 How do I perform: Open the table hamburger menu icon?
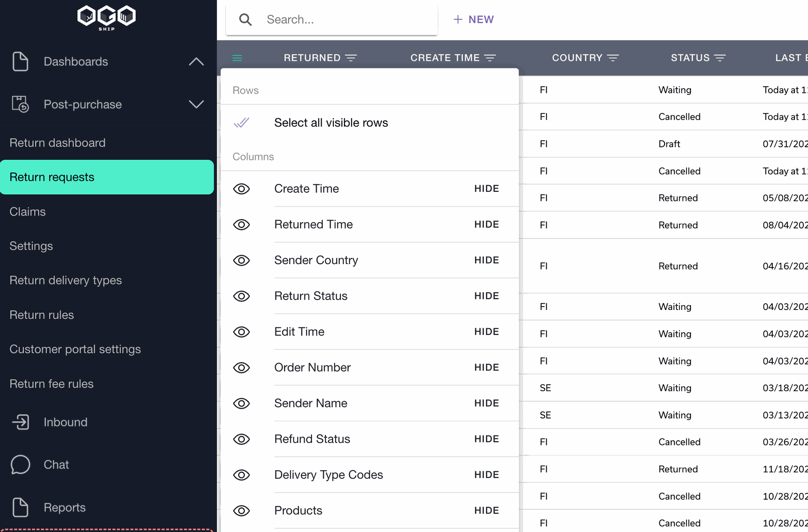[237, 58]
